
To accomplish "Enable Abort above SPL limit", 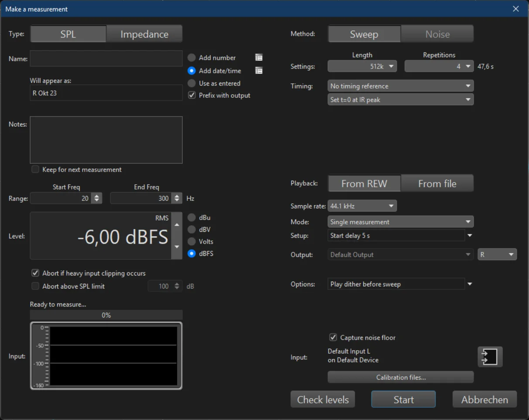I will click(35, 286).
